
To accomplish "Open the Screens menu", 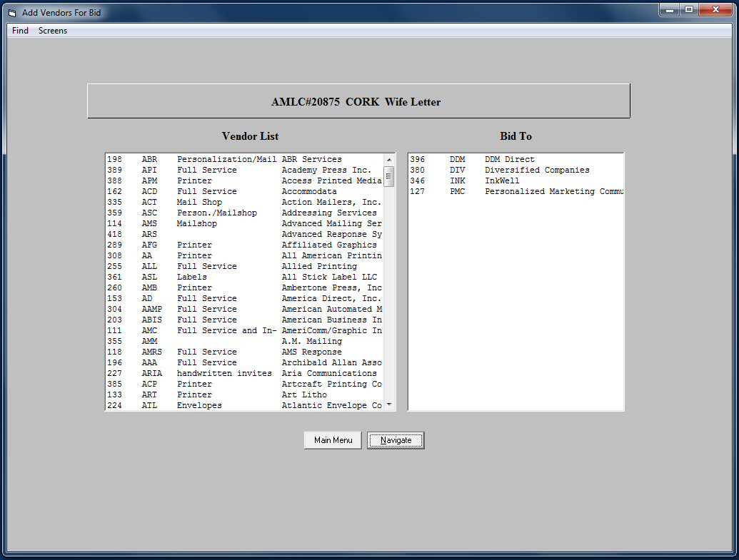I will (x=53, y=31).
